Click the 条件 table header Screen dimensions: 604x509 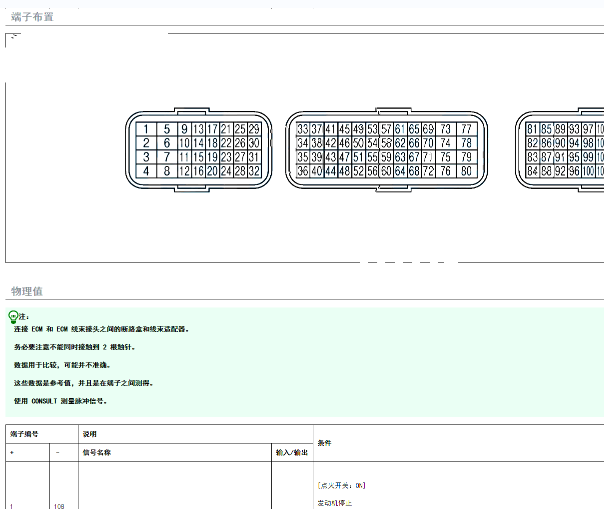pos(324,443)
